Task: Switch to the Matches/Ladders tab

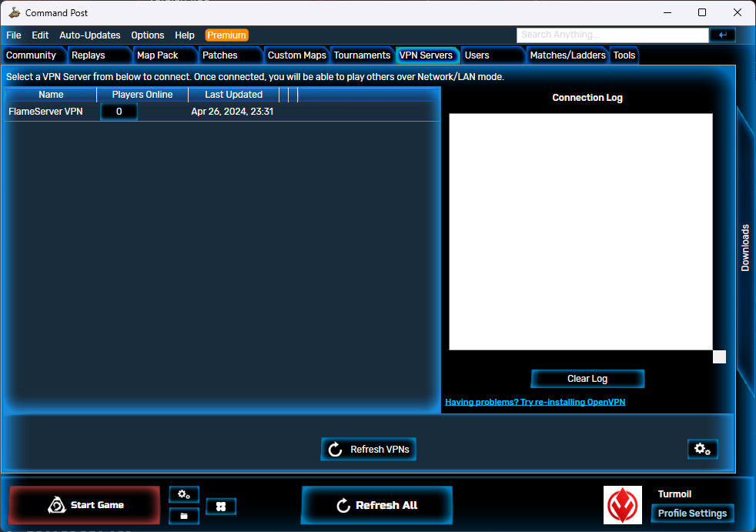Action: (x=567, y=55)
